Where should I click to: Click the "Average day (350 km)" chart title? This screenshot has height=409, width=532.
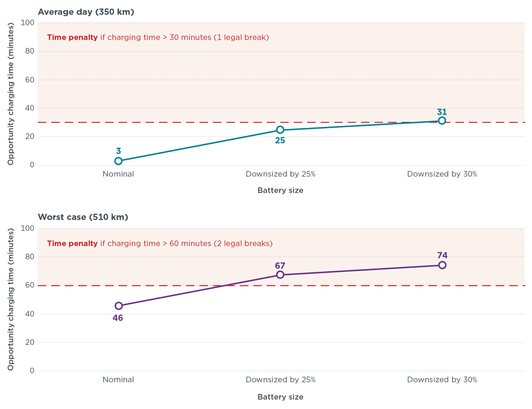(86, 12)
